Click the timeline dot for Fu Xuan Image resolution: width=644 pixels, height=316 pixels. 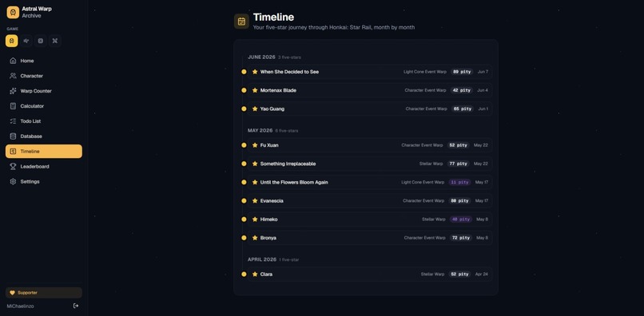244,145
